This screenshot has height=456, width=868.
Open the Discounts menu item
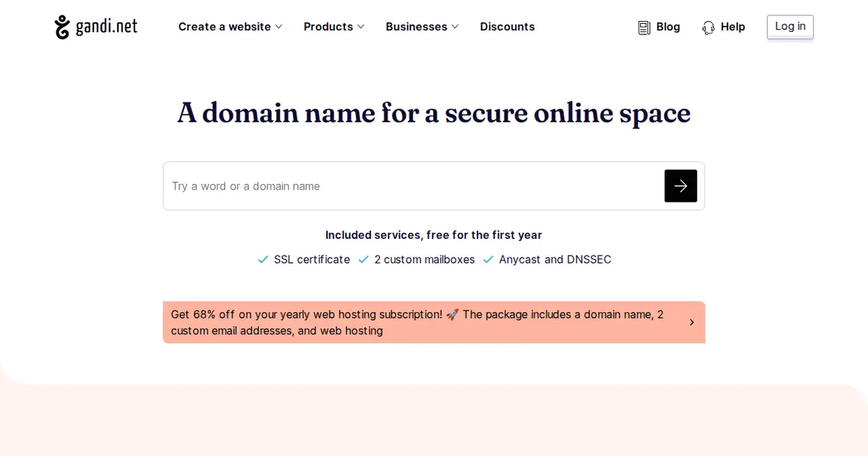[507, 27]
